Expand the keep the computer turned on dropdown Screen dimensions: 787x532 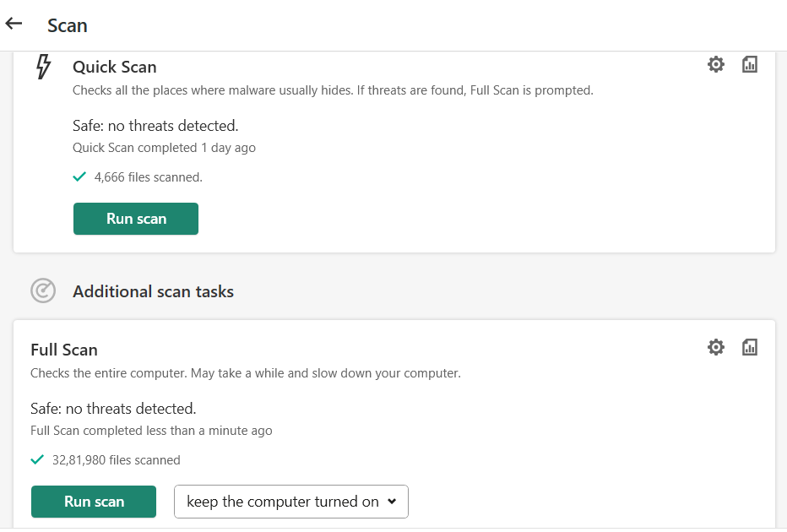tap(291, 502)
